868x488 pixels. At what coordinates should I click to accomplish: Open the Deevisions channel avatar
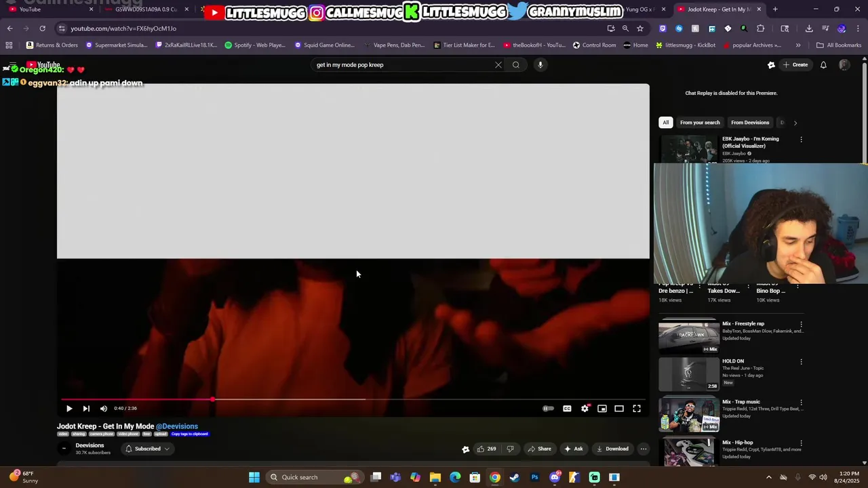[64, 449]
